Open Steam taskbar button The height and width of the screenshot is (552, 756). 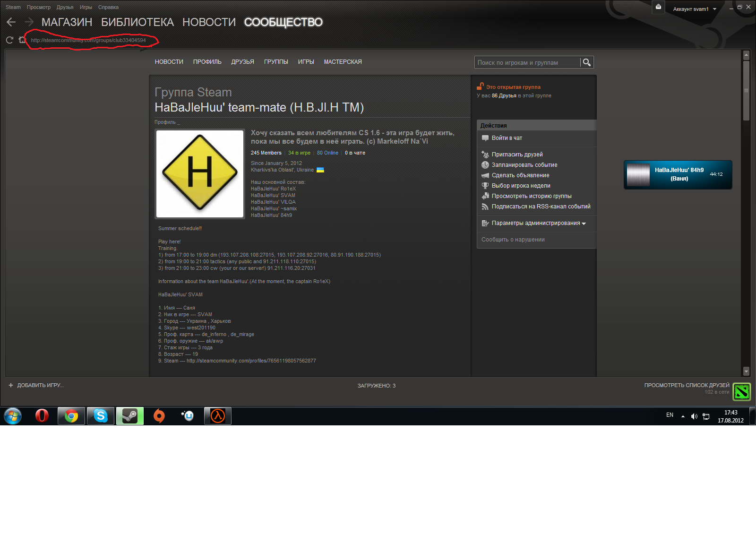(130, 416)
